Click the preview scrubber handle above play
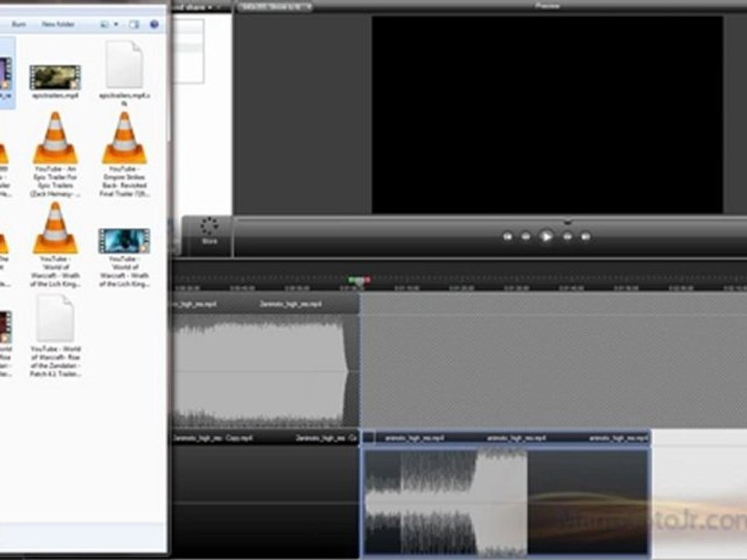 pyautogui.click(x=567, y=222)
